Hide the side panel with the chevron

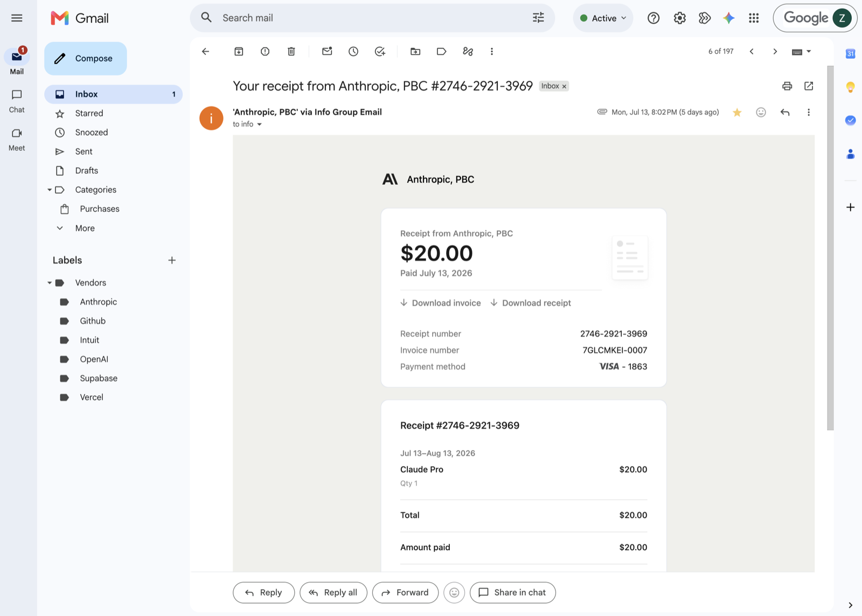(x=850, y=605)
